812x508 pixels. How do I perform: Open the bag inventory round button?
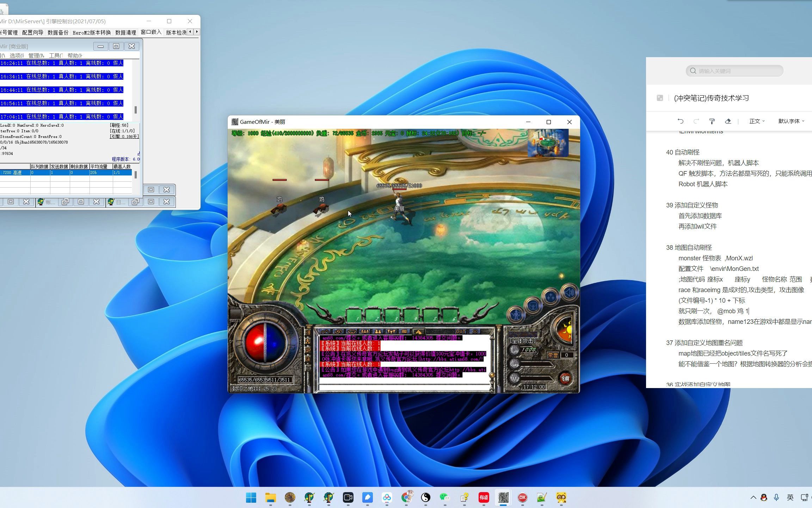click(533, 306)
